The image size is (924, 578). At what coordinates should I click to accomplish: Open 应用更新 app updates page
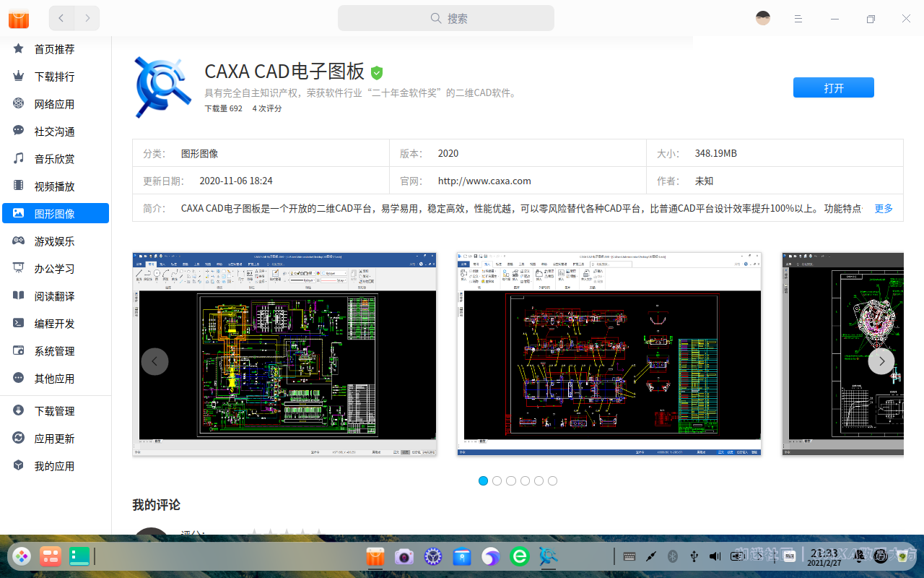coord(54,439)
